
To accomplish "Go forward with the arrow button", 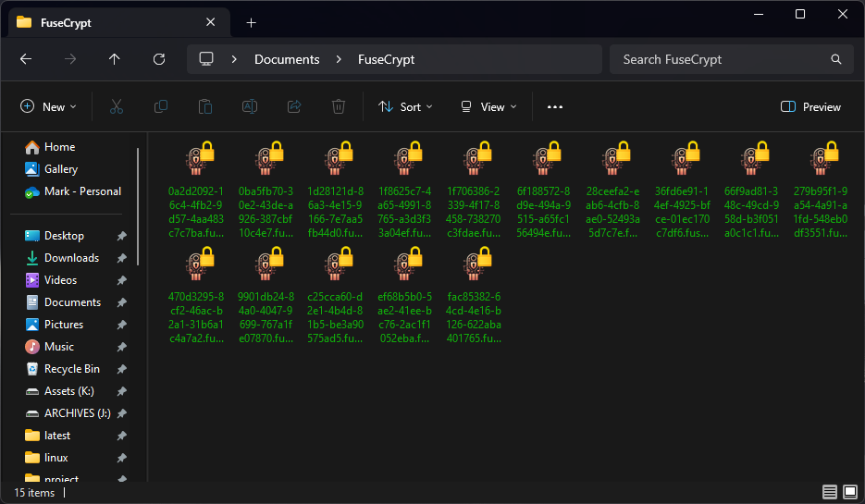I will click(70, 59).
